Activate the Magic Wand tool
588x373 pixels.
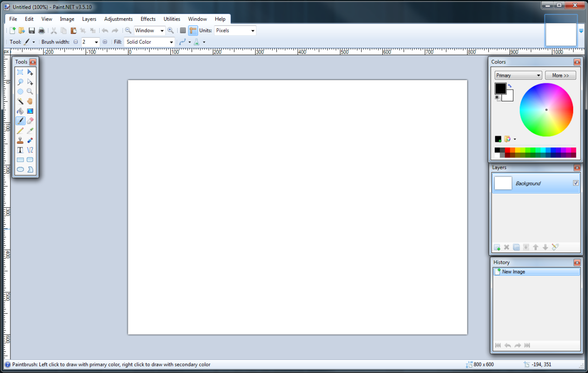click(x=20, y=101)
